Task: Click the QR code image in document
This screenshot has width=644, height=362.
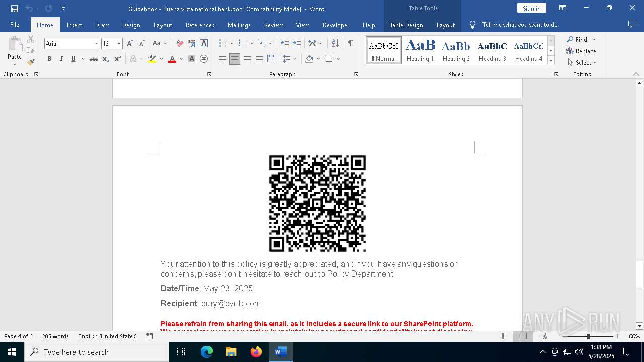Action: (317, 204)
